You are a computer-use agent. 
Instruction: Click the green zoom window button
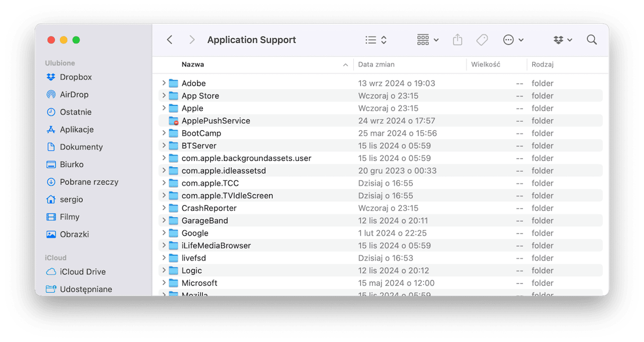pyautogui.click(x=76, y=40)
